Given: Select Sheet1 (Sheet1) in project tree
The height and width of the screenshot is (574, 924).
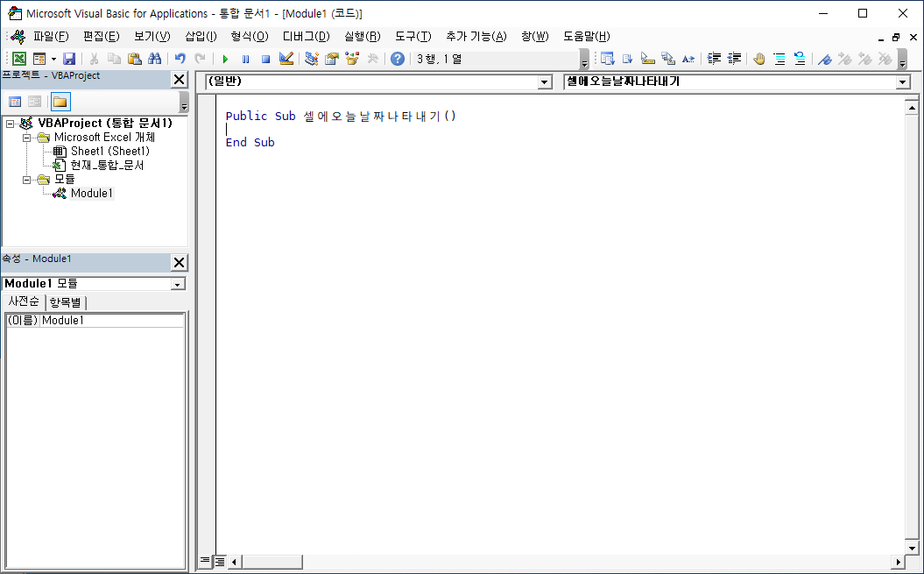Looking at the screenshot, I should click(110, 152).
